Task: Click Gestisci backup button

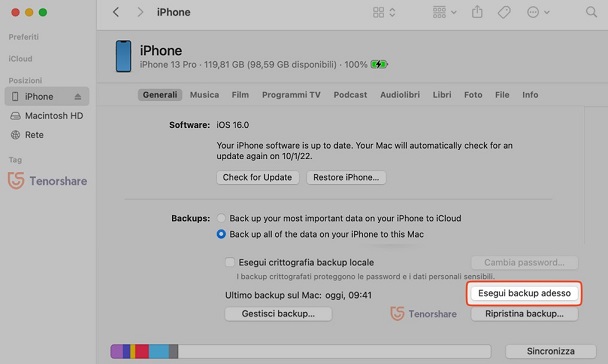Action: tap(278, 314)
